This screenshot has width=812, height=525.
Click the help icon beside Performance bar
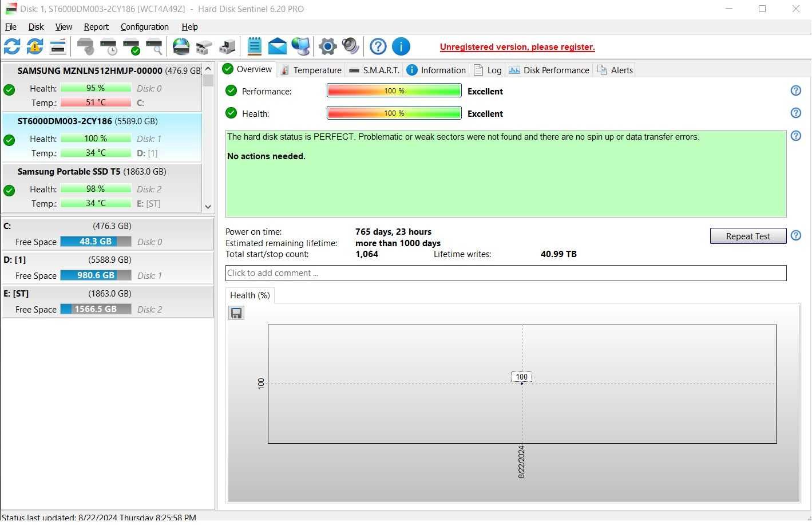(795, 90)
